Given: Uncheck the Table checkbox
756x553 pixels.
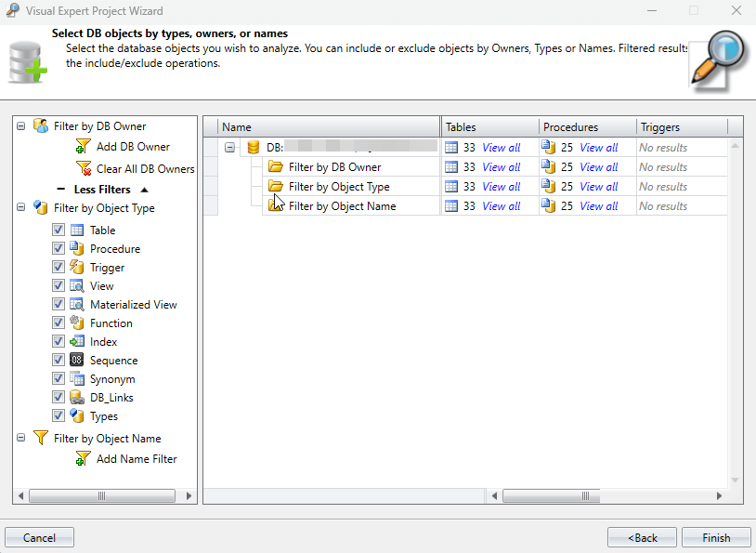Looking at the screenshot, I should (59, 230).
